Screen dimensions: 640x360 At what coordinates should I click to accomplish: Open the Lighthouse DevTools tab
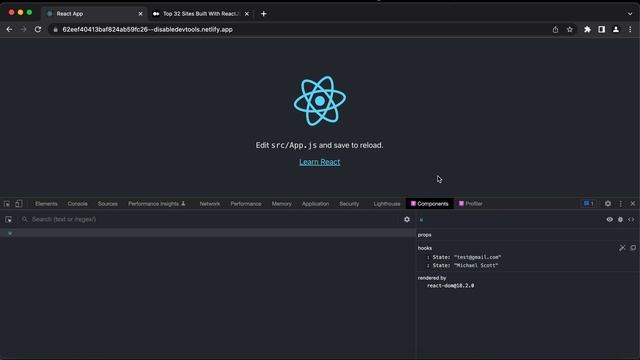pos(387,204)
